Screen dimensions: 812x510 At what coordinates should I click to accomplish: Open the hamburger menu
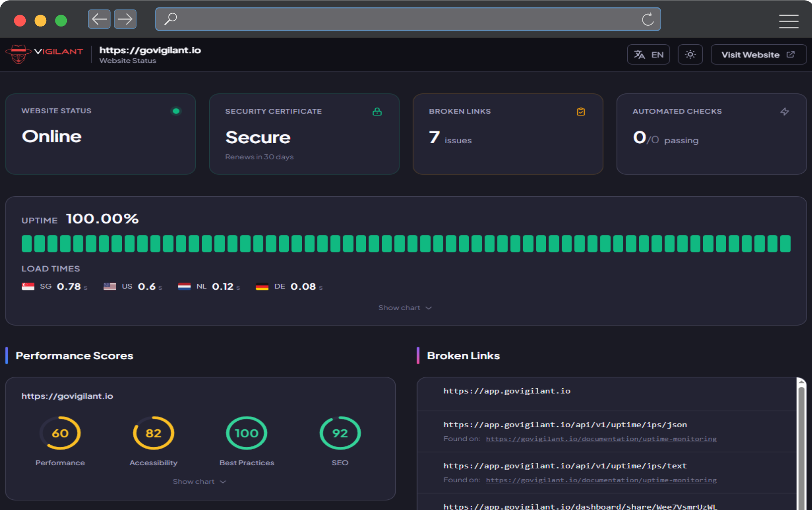click(789, 21)
